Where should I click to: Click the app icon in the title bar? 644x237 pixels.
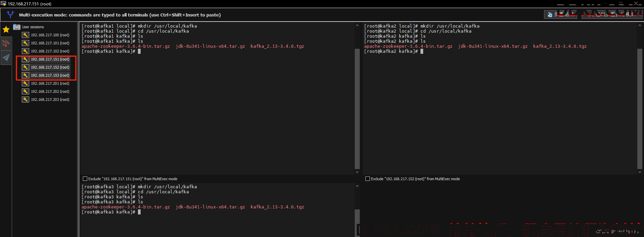[3, 4]
